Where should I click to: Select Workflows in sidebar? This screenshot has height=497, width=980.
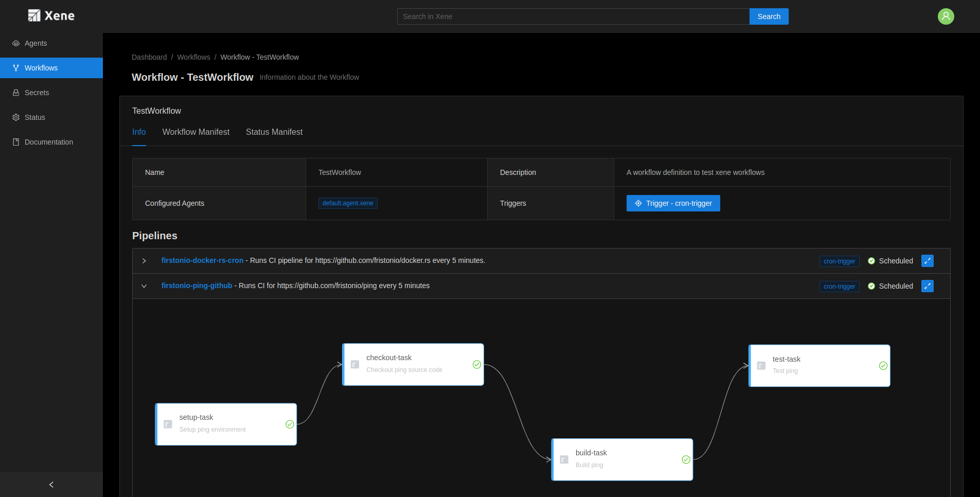(x=51, y=68)
